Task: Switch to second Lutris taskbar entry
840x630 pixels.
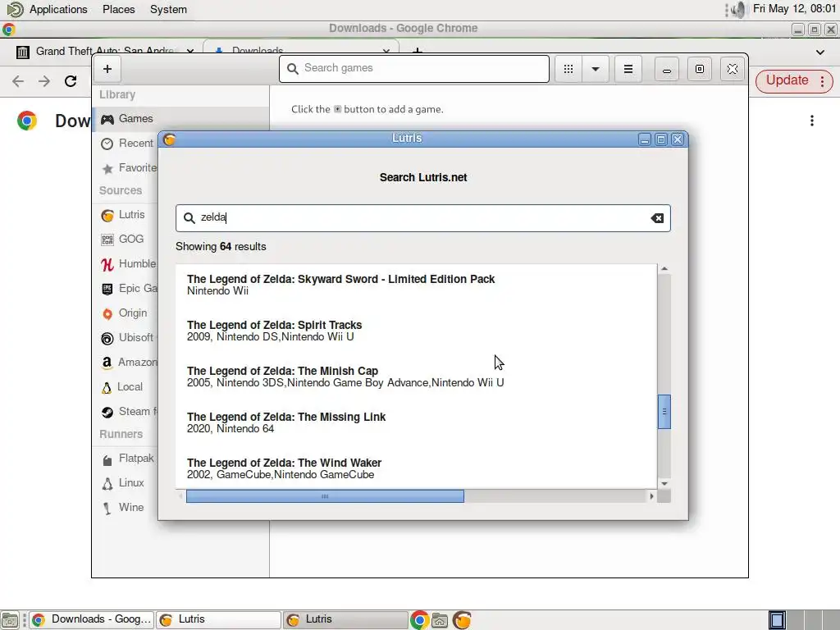Action: 345,620
